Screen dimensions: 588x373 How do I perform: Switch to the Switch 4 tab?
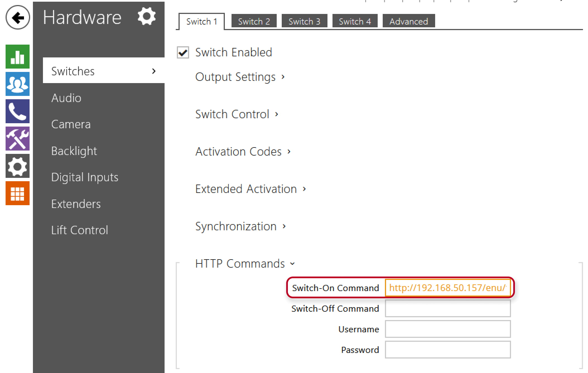pos(355,21)
